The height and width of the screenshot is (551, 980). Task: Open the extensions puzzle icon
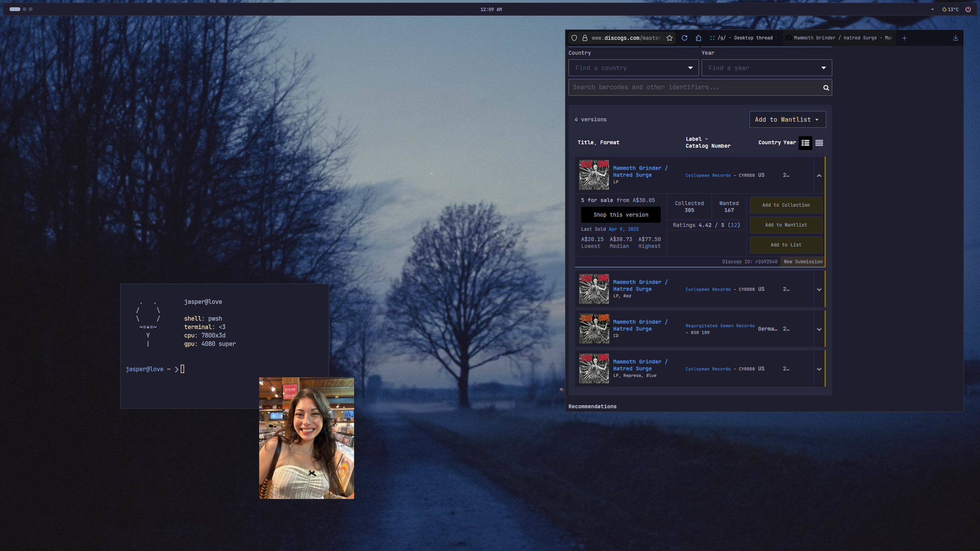pyautogui.click(x=698, y=38)
